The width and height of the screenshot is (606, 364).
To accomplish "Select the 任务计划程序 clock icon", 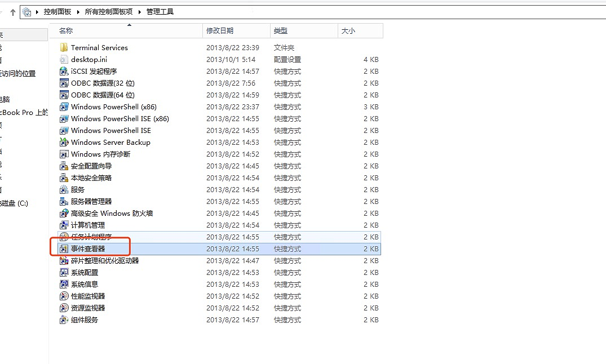I will [64, 237].
